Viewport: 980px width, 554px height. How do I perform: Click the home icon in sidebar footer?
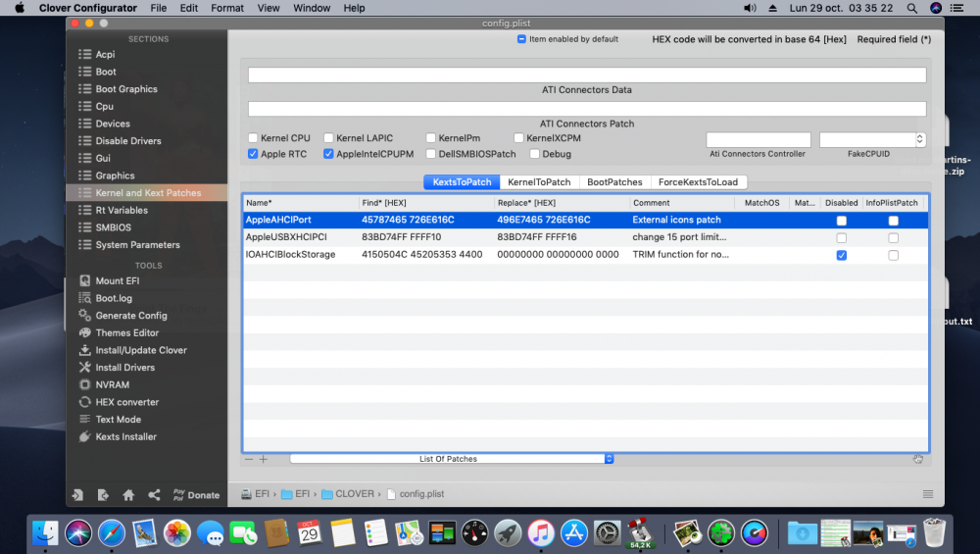(x=128, y=495)
